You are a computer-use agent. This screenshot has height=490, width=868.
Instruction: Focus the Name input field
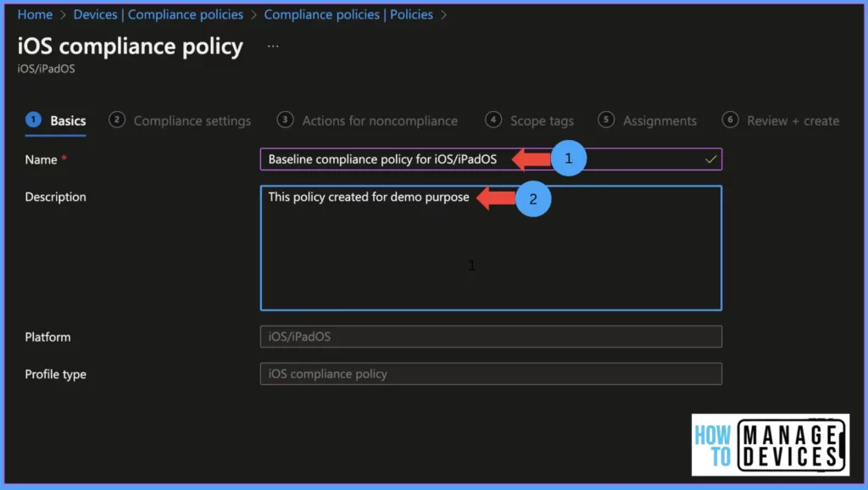[491, 159]
